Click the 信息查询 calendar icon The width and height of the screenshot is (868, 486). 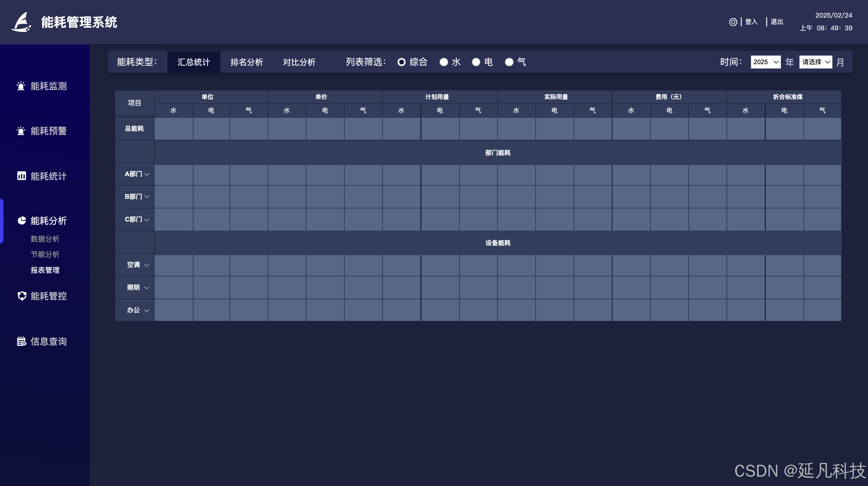(22, 341)
